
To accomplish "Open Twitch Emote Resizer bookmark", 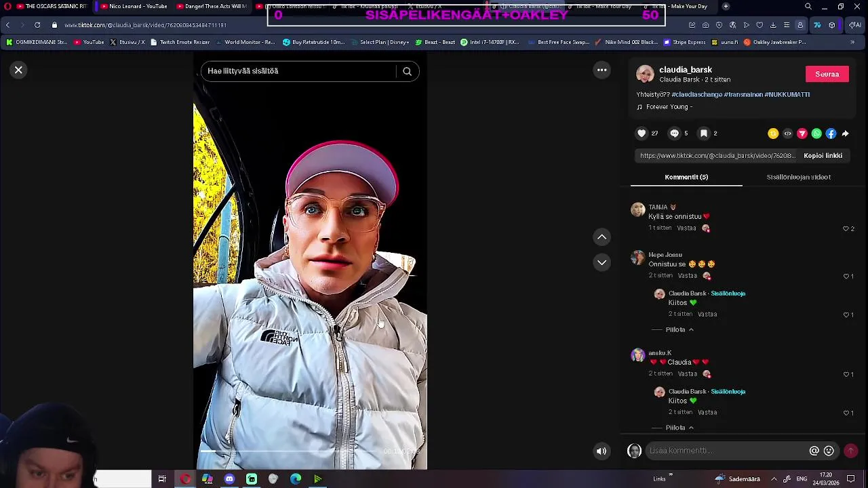I will click(180, 42).
